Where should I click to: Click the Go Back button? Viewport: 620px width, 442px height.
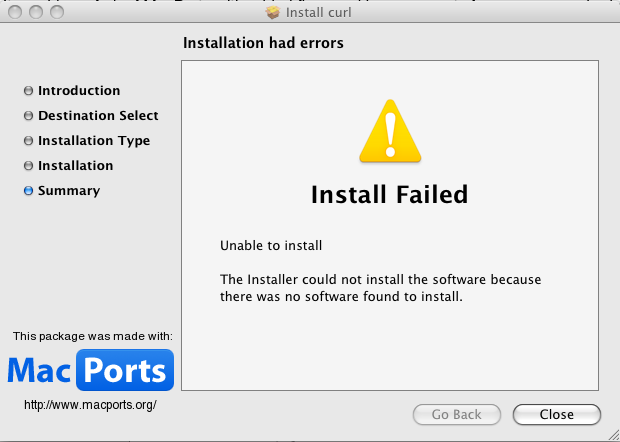457,414
